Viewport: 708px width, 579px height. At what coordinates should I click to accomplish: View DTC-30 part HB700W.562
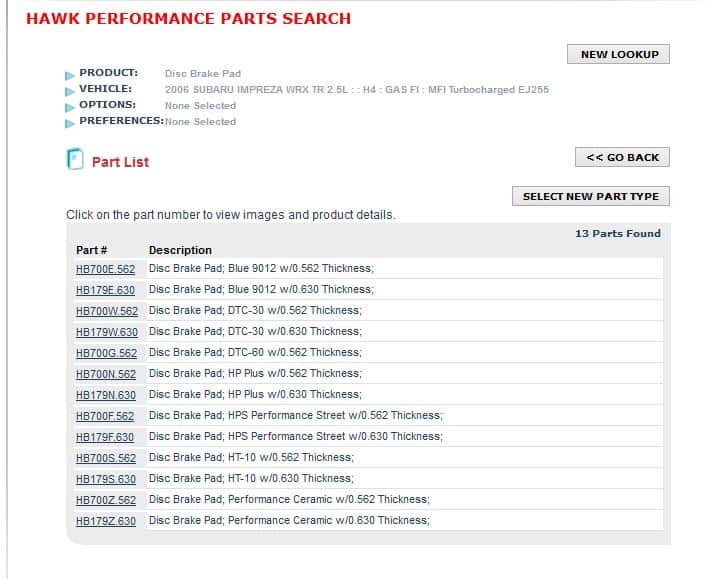coord(107,311)
